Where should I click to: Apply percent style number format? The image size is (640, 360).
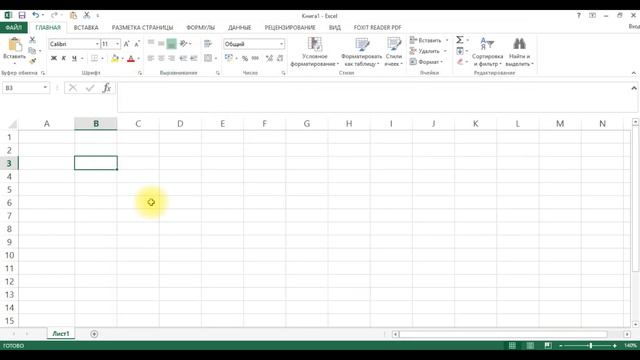pyautogui.click(x=244, y=58)
